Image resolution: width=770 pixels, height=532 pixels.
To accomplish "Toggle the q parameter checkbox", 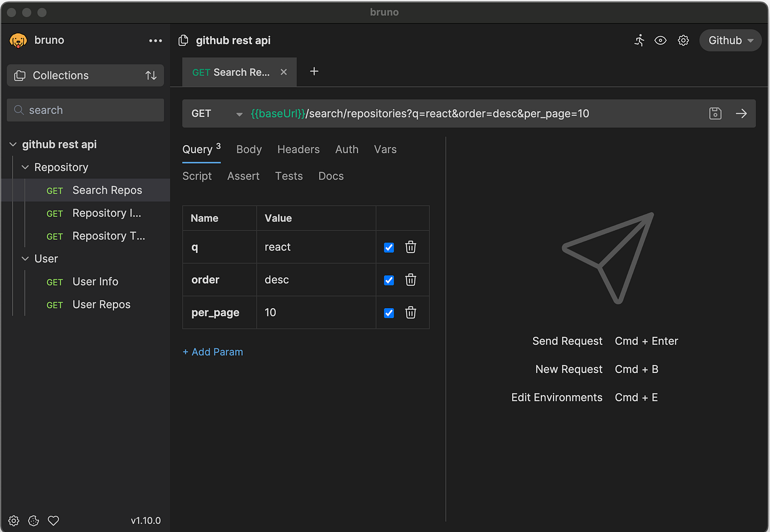I will pos(389,247).
